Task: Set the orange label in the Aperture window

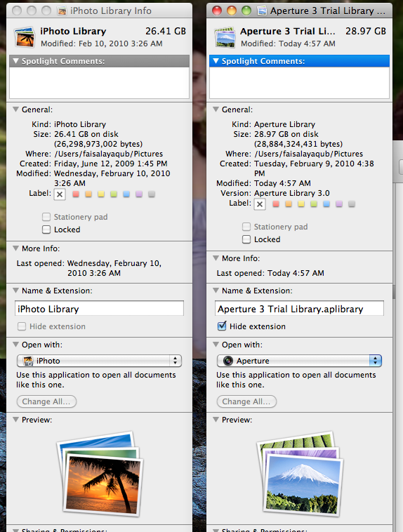Action: coord(289,204)
